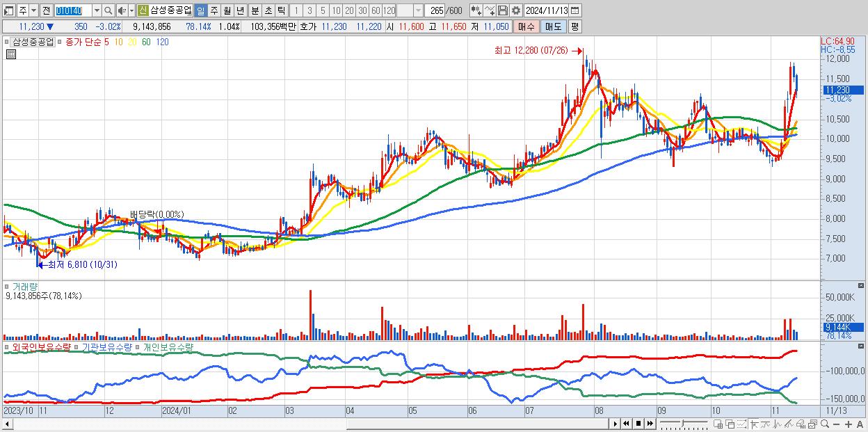Click the overlapping windows icon
Viewport: 868px width, 432px height.
[730, 424]
